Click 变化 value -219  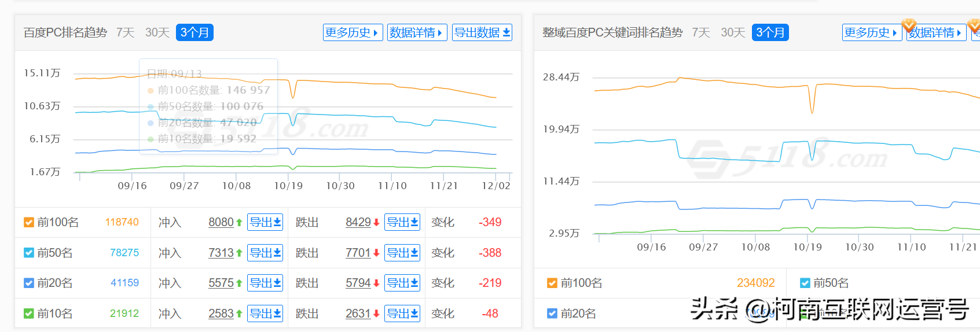[490, 283]
